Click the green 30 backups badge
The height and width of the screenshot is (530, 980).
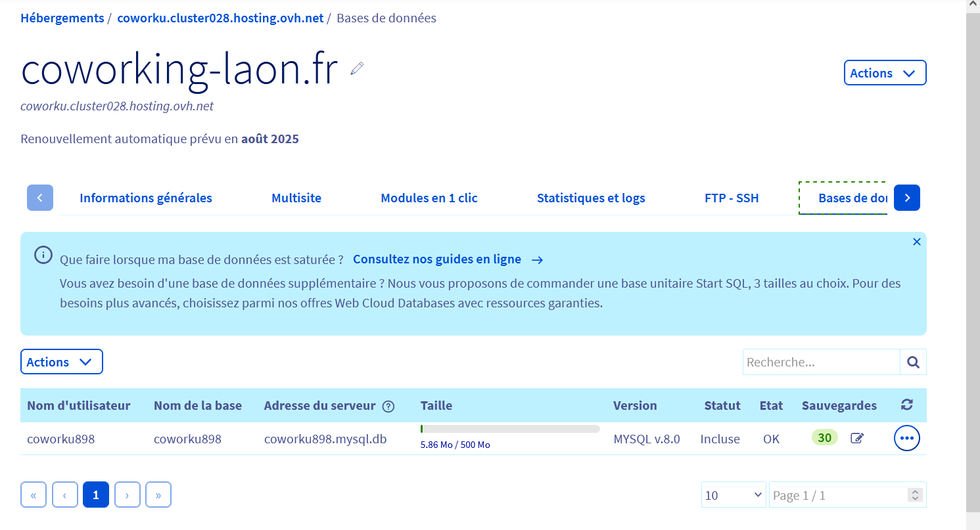coord(825,437)
